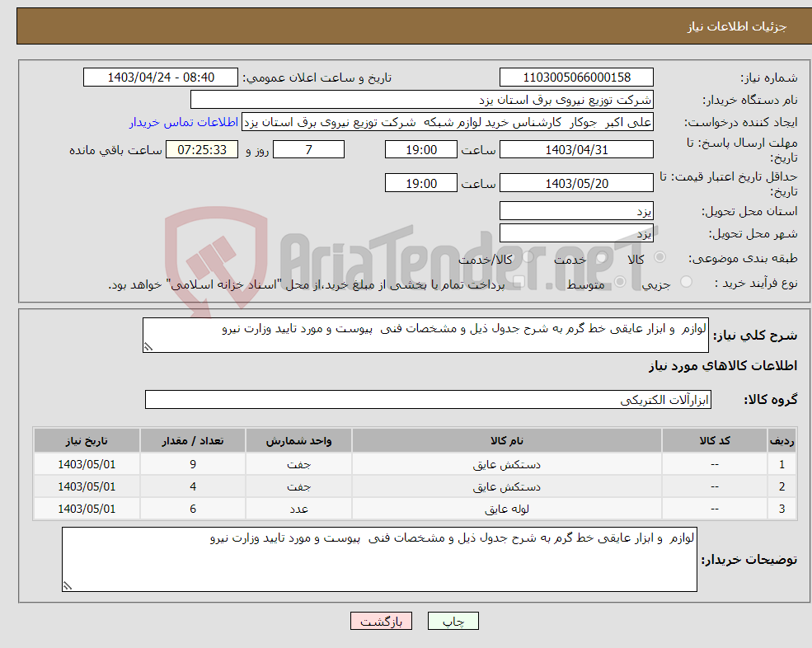Click resize handle of buyer notes area

pyautogui.click(x=68, y=586)
